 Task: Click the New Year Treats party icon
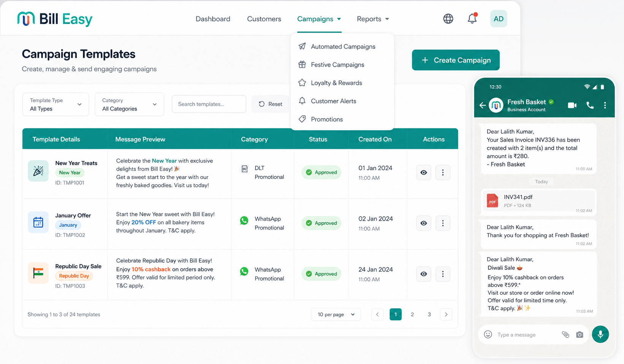click(x=38, y=171)
